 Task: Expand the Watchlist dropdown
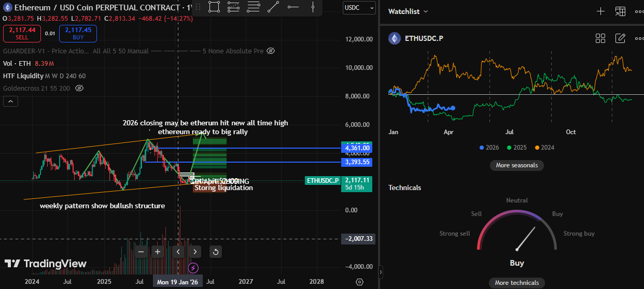409,11
